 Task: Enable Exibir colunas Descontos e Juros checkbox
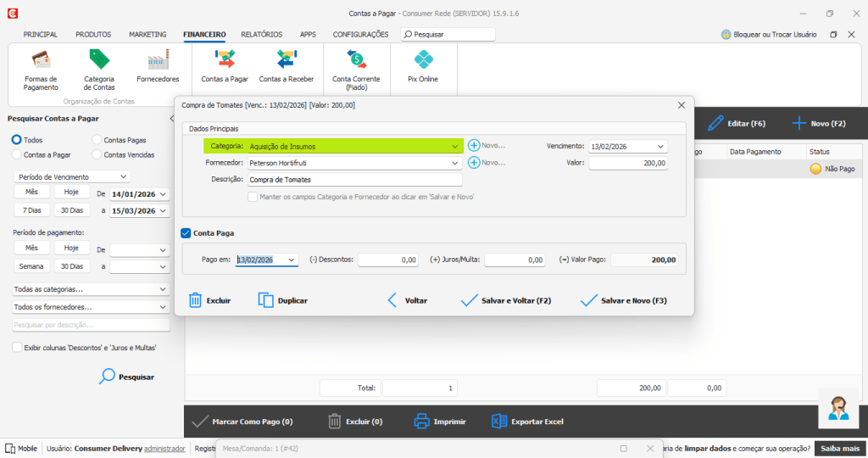click(x=18, y=347)
